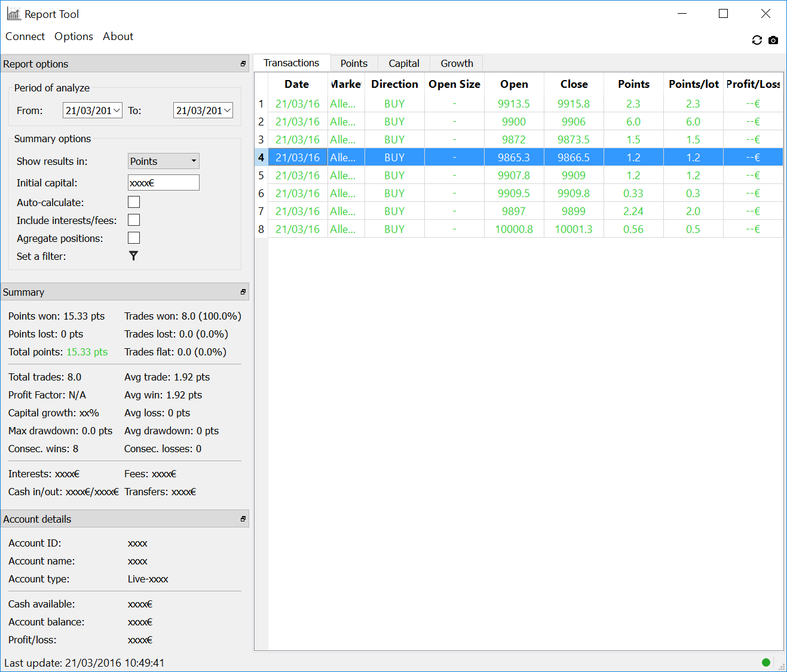787x672 pixels.
Task: Toggle Include interests/fees checkbox
Action: [134, 220]
